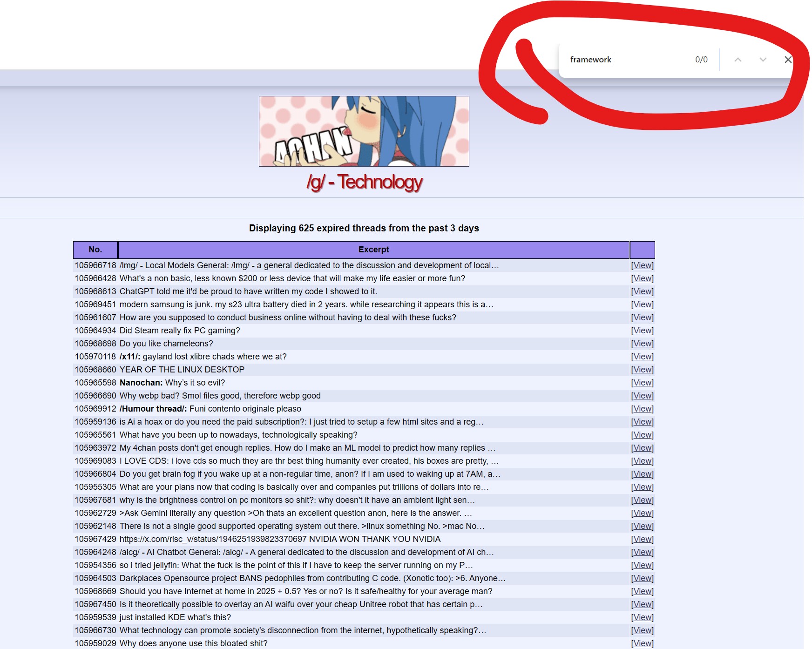View the Nanochan thread
The width and height of the screenshot is (812, 649).
[x=643, y=383]
